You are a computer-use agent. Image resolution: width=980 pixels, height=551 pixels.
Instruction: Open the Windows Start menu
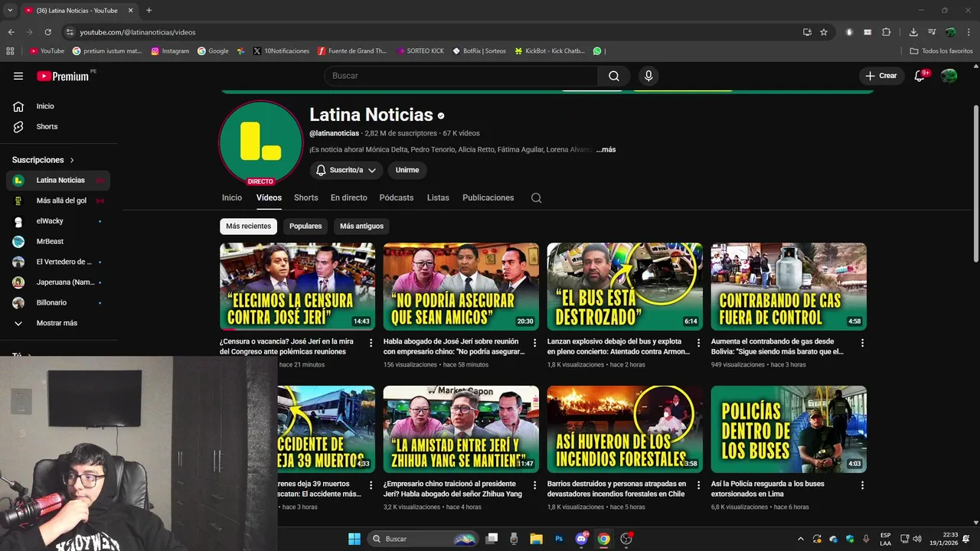coord(354,539)
